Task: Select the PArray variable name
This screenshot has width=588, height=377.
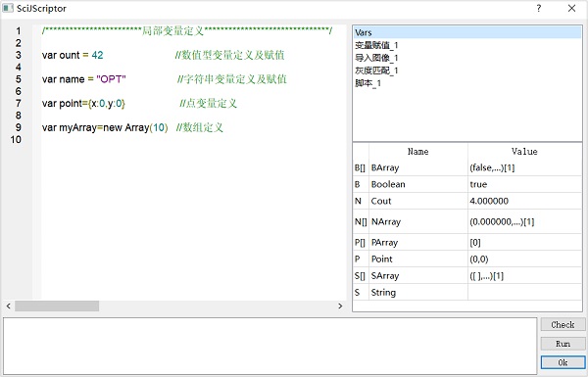Action: pyautogui.click(x=384, y=243)
